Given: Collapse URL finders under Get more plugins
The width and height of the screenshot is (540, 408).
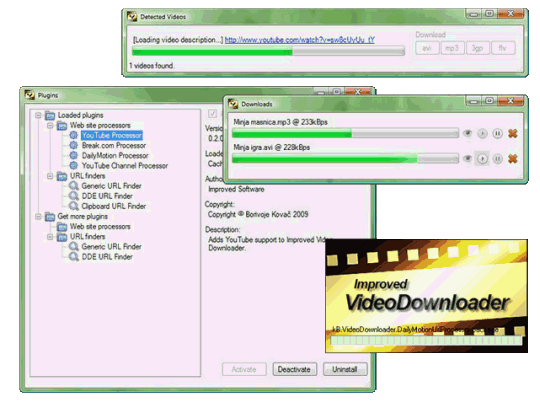Looking at the screenshot, I should point(50,237).
